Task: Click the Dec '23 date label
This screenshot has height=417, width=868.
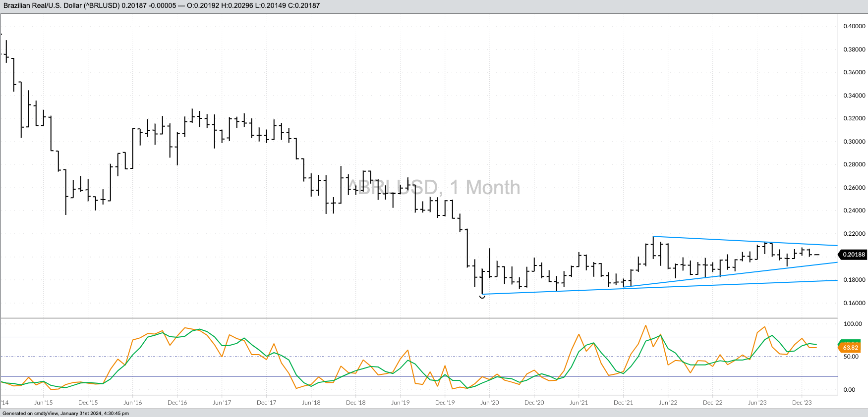Action: click(802, 403)
